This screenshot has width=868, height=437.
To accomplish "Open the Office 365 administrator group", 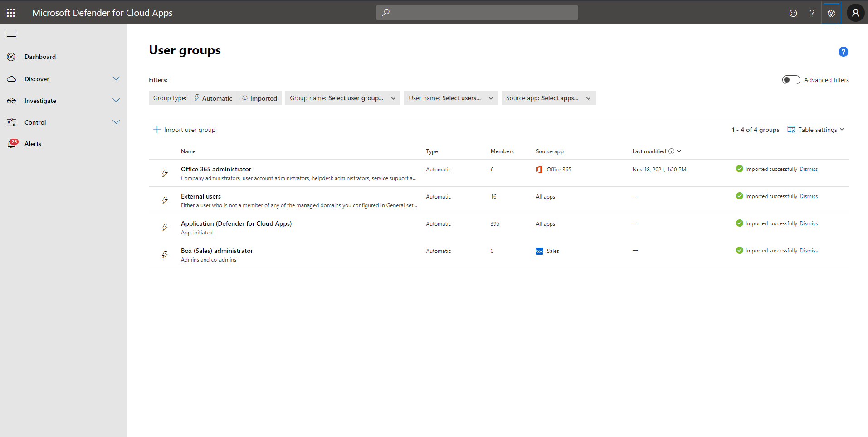I will [x=216, y=169].
